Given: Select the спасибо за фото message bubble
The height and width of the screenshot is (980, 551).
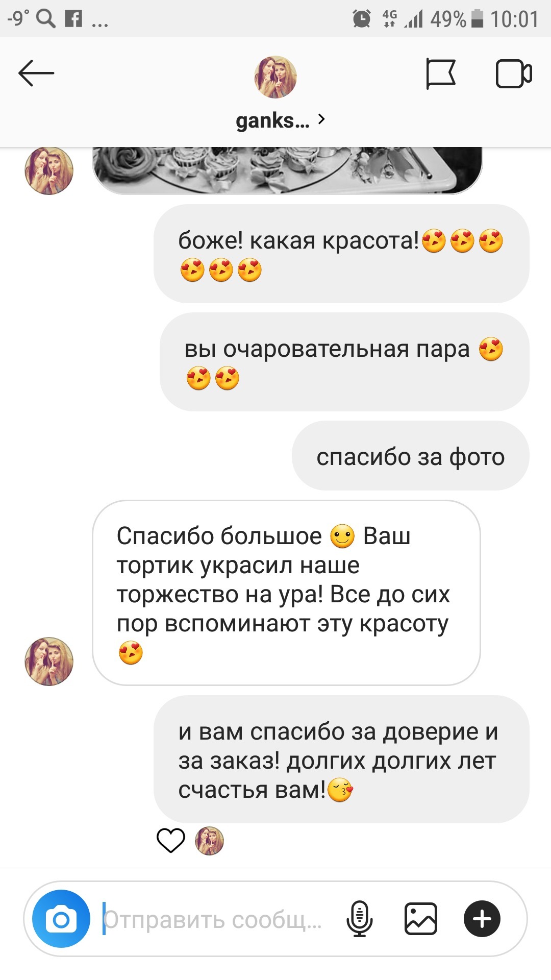Looking at the screenshot, I should [x=411, y=456].
